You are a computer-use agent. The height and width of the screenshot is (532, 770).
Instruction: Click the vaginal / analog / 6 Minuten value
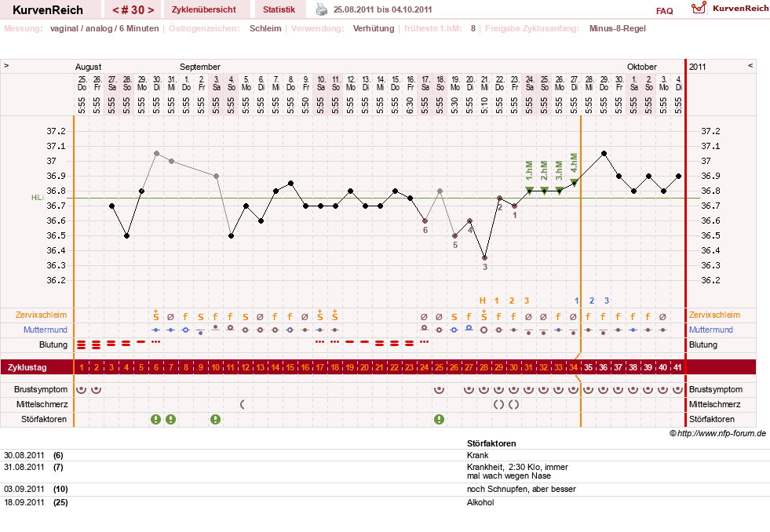coord(104,28)
